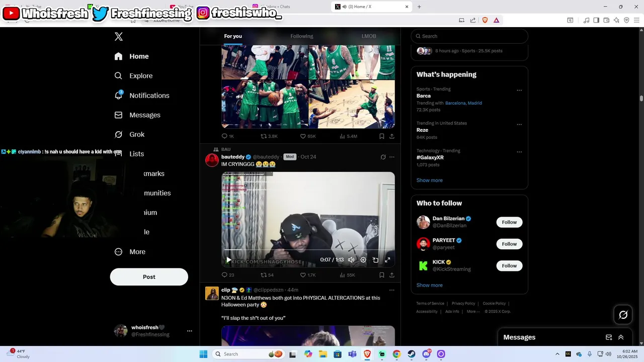This screenshot has width=644, height=362.
Task: Mute the video sound
Action: click(351, 260)
